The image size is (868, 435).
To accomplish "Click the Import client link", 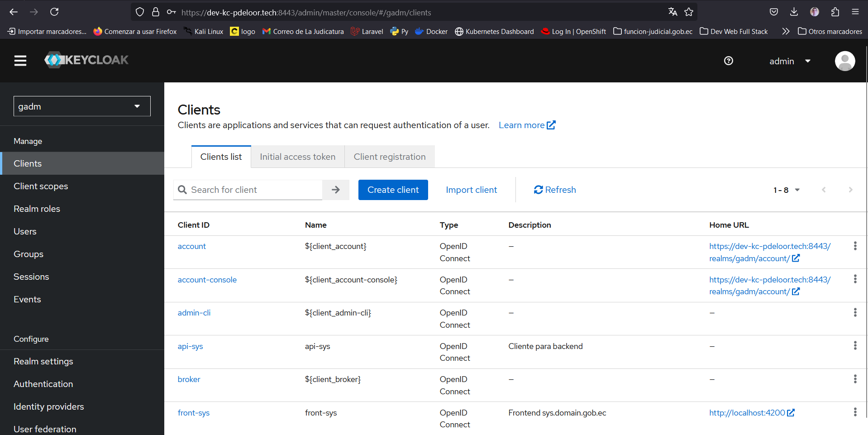I will pyautogui.click(x=471, y=190).
